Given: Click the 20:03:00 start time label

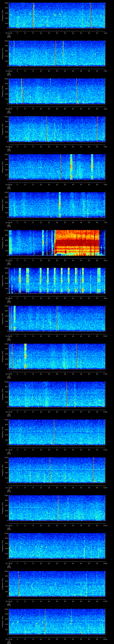Looking at the screenshot, I should click(x=9, y=109).
